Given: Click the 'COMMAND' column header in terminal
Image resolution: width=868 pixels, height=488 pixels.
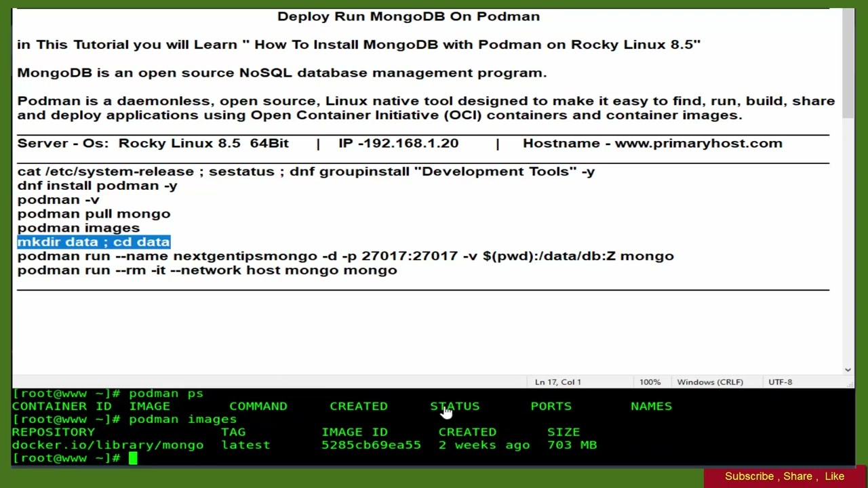Looking at the screenshot, I should (x=258, y=406).
